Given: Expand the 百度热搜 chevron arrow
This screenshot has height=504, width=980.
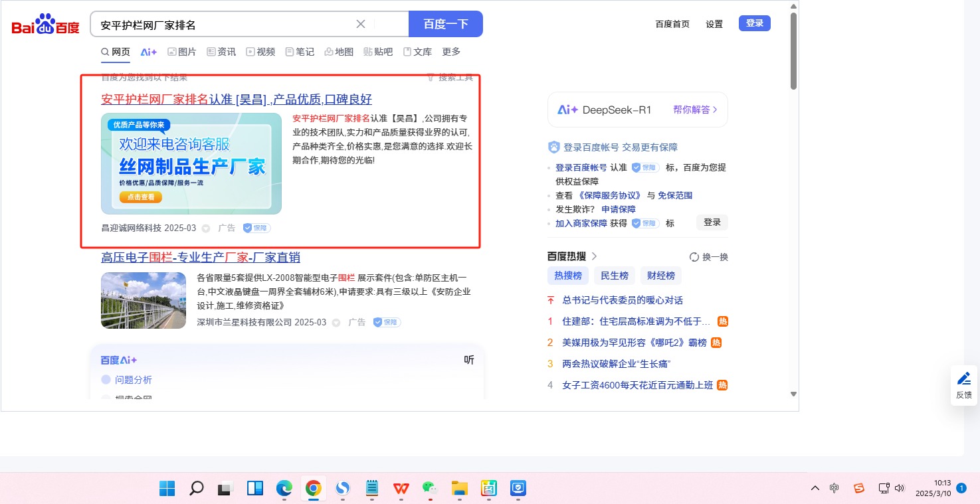Looking at the screenshot, I should pyautogui.click(x=595, y=256).
